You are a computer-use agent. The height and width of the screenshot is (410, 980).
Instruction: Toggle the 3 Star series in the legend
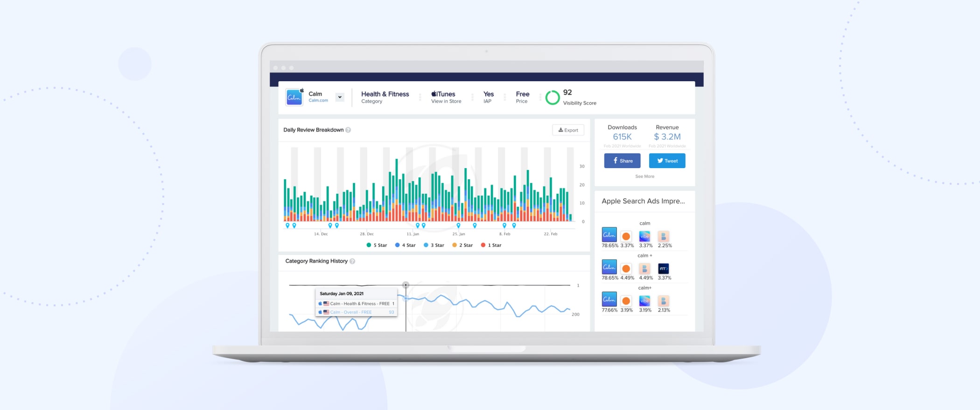coord(434,245)
